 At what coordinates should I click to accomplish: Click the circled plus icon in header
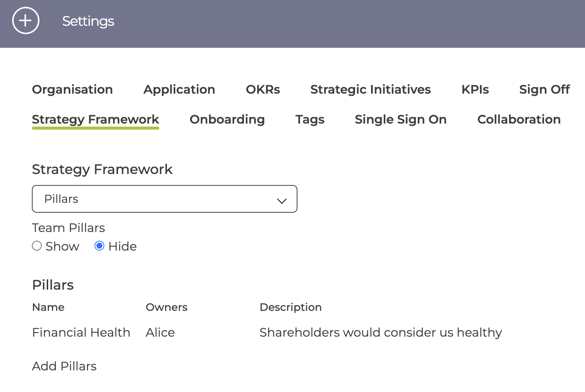(26, 20)
